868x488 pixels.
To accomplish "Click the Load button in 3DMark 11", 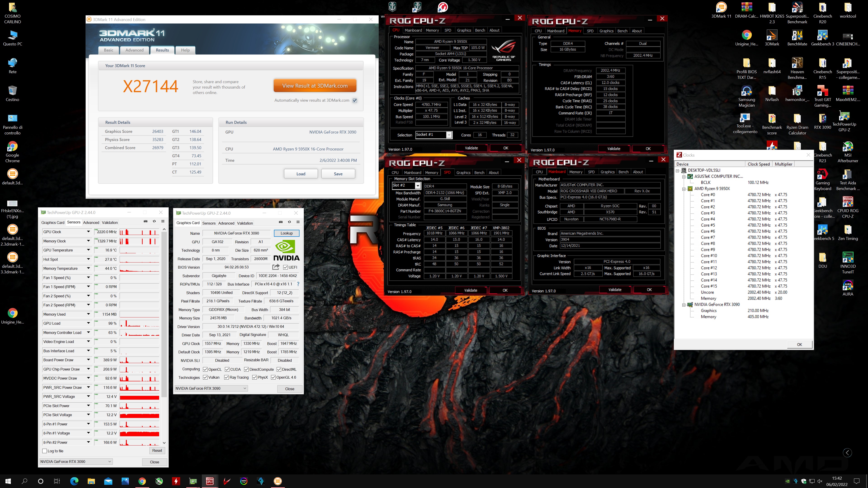I will [301, 174].
